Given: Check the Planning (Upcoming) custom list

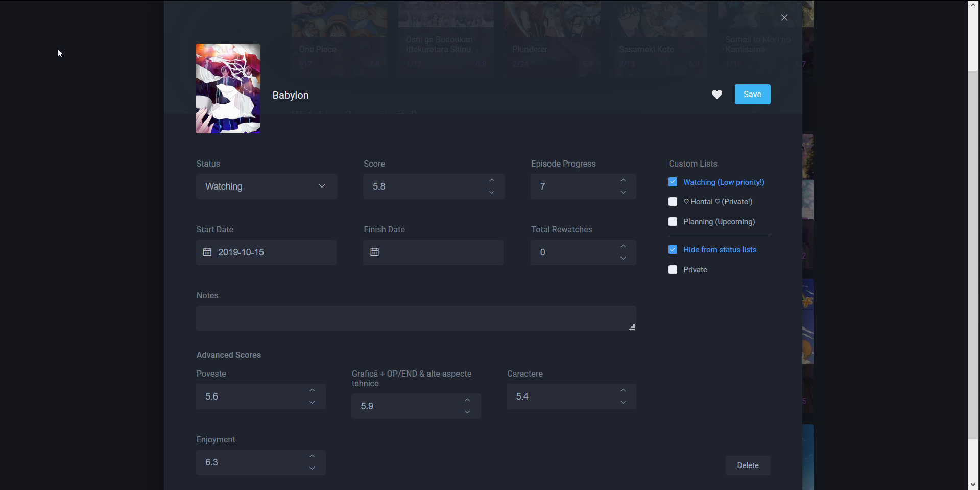Looking at the screenshot, I should [x=673, y=222].
